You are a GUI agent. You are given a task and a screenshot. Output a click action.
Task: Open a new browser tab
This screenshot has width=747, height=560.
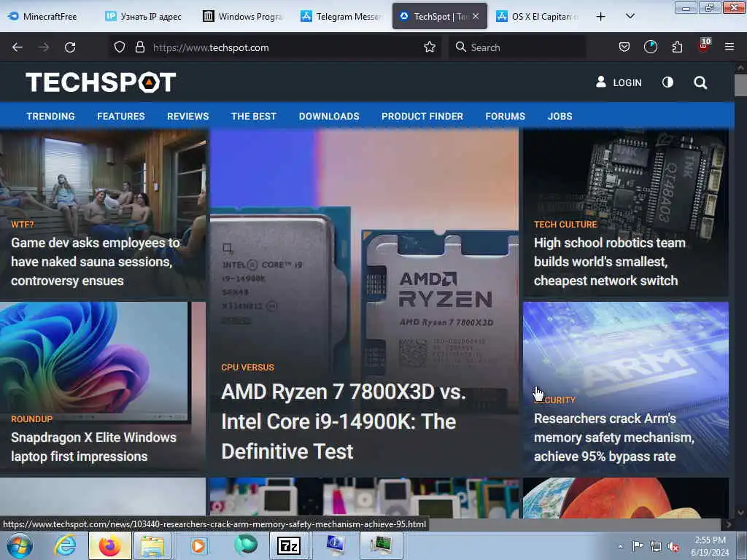[x=601, y=17]
